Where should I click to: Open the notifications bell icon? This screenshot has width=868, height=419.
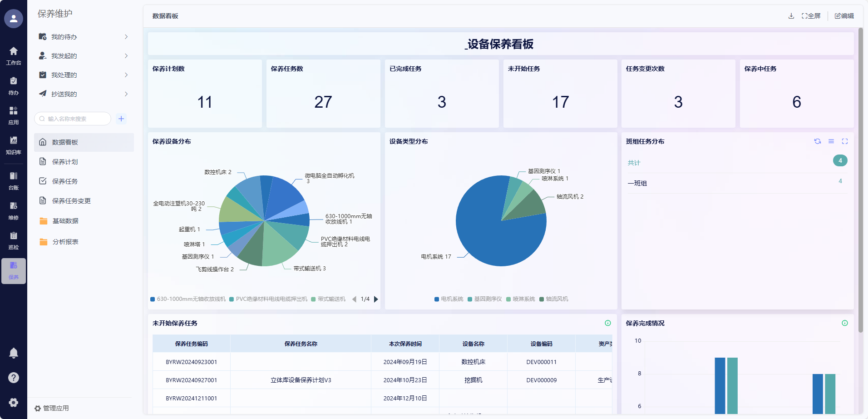pos(14,353)
